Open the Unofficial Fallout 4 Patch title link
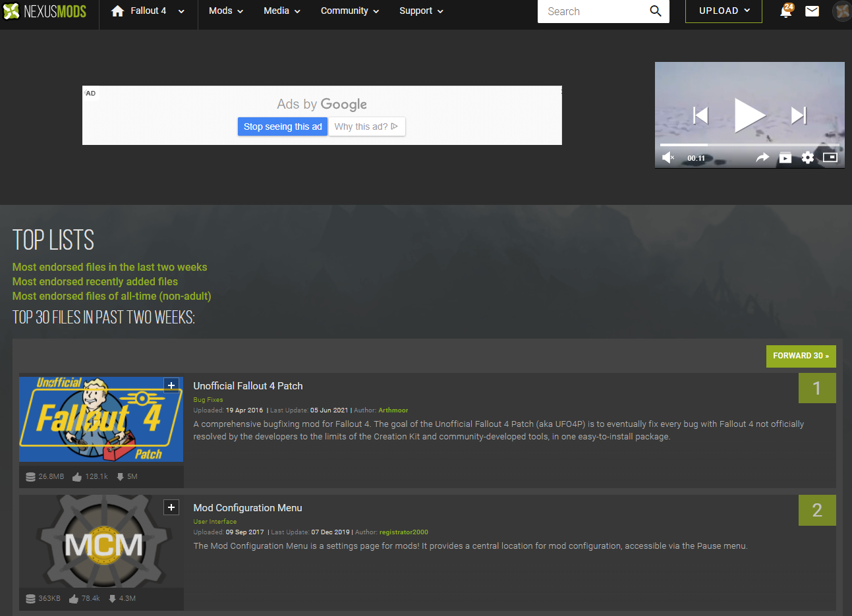The width and height of the screenshot is (852, 616). (248, 386)
